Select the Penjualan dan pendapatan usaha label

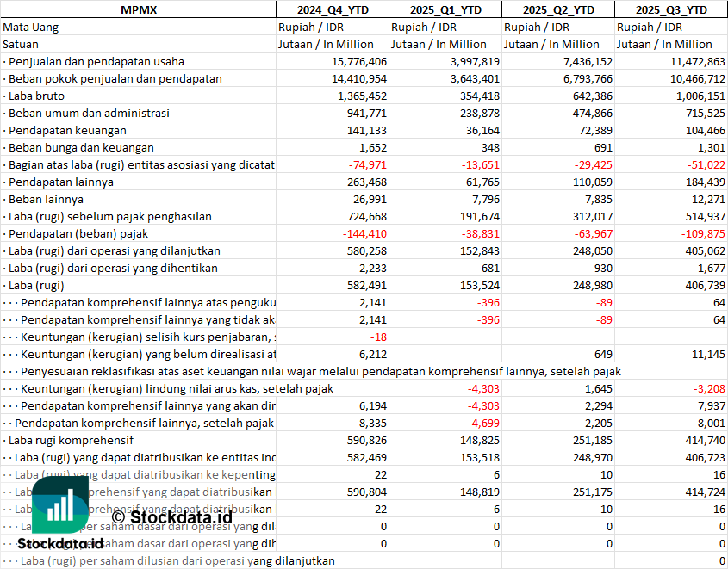(96, 62)
